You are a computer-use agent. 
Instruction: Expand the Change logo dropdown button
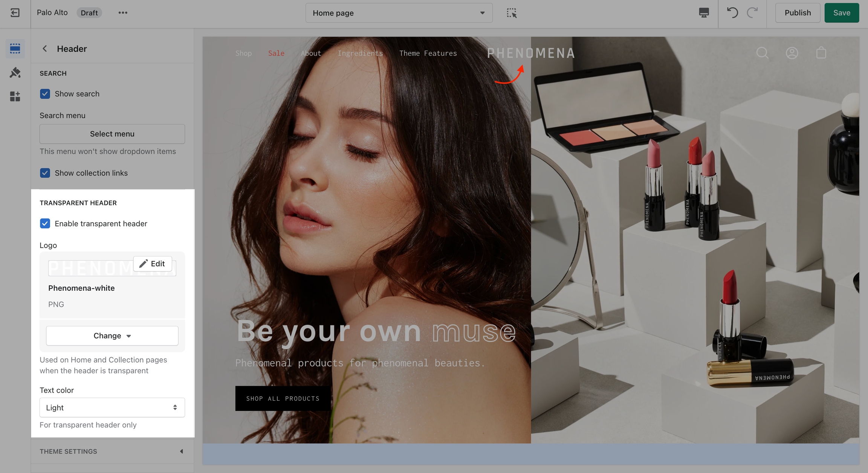click(x=112, y=336)
